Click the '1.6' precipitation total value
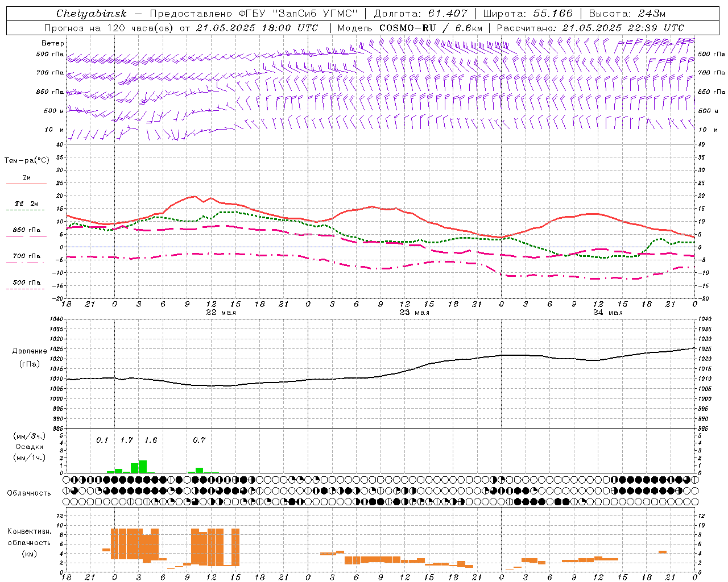This screenshot has height=582, width=728. (150, 440)
